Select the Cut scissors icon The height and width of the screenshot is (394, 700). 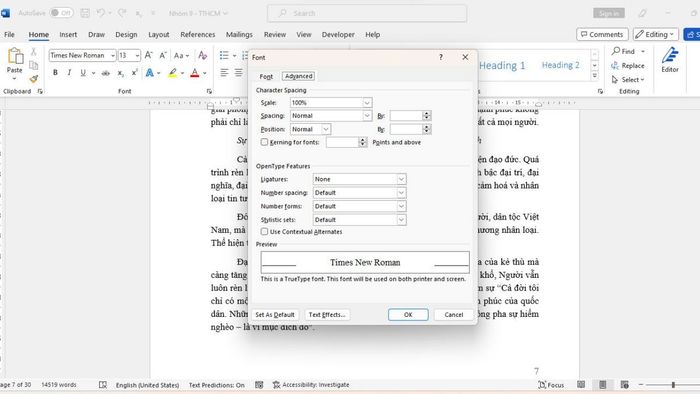click(x=33, y=52)
